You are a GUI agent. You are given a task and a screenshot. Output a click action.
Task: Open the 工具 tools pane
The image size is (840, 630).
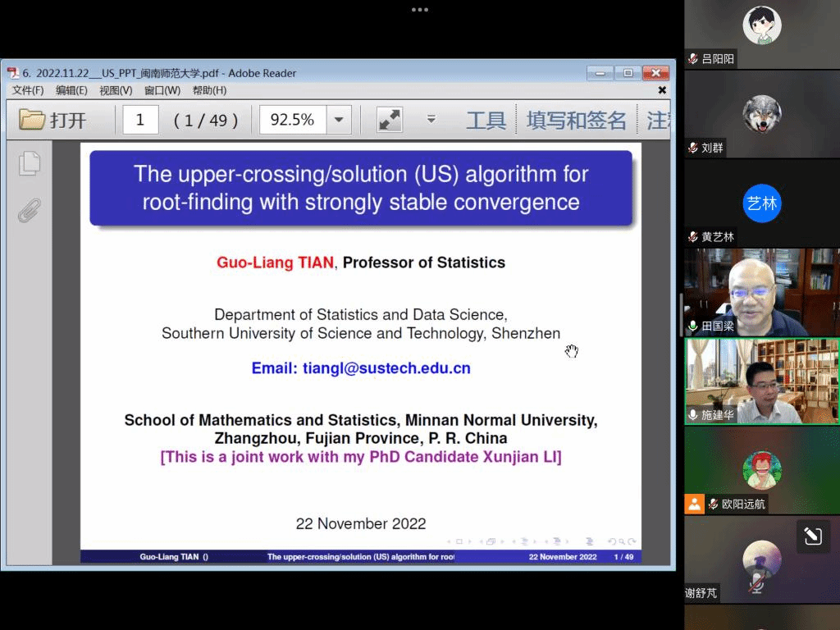tap(486, 121)
